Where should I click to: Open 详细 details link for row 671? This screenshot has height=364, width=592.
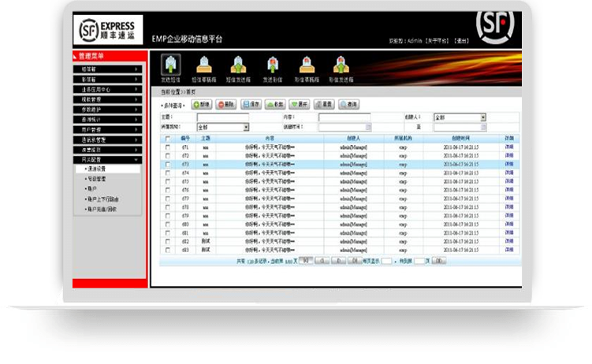click(x=509, y=147)
